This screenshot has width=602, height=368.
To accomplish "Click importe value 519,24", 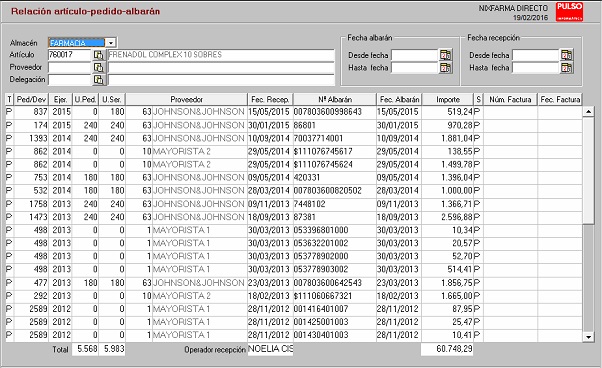I will [460, 112].
